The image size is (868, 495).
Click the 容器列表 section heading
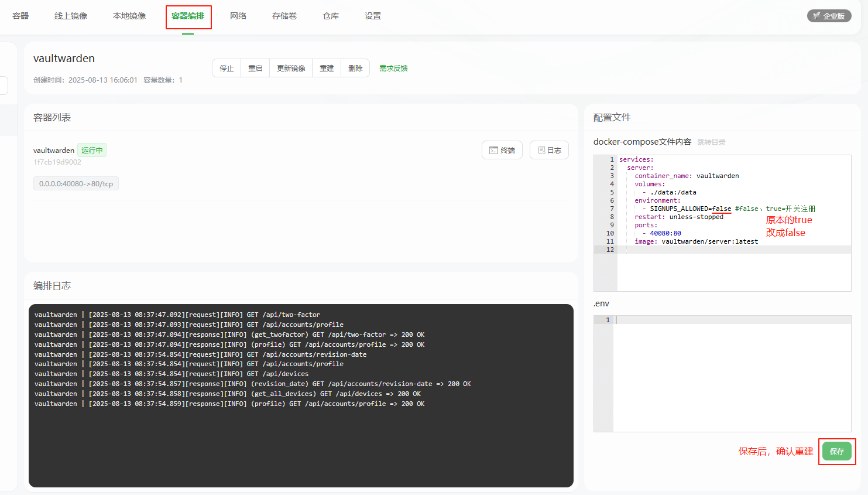tap(52, 118)
